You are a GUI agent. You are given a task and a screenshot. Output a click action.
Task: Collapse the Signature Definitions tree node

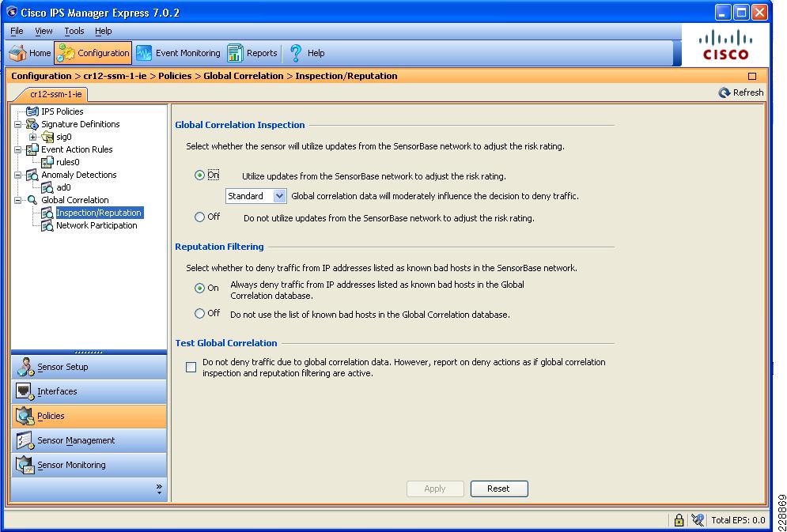(18, 124)
